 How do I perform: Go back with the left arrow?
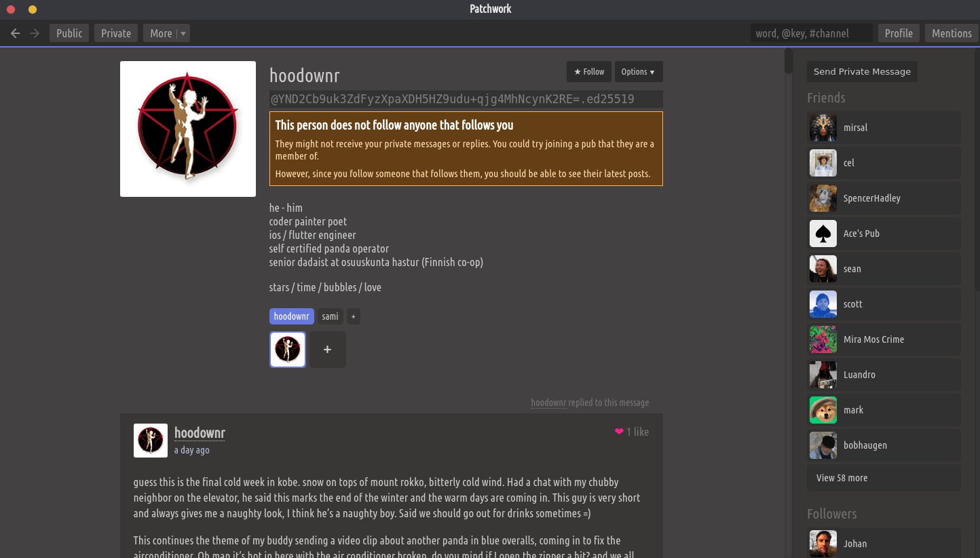(x=16, y=33)
